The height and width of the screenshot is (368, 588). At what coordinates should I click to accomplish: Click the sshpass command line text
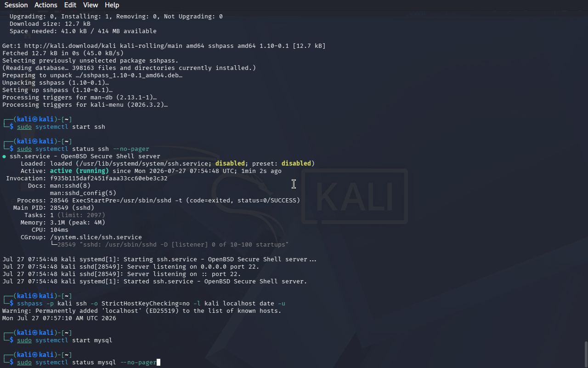tap(151, 304)
